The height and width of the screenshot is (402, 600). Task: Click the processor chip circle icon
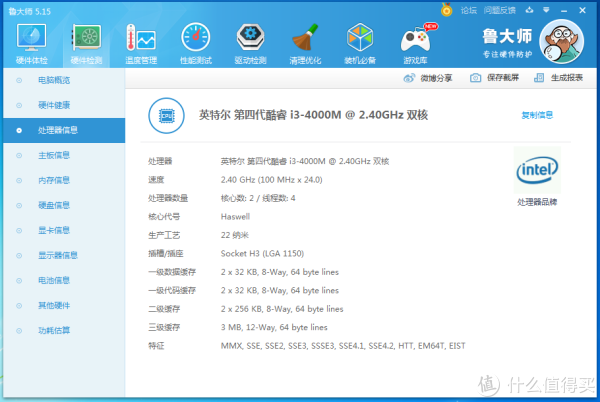(166, 116)
